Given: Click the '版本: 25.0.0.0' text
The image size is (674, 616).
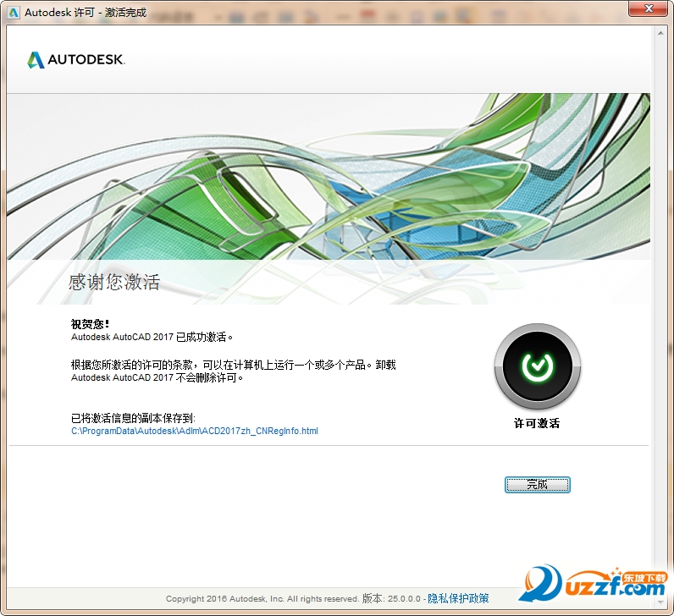Looking at the screenshot, I should coord(391,598).
